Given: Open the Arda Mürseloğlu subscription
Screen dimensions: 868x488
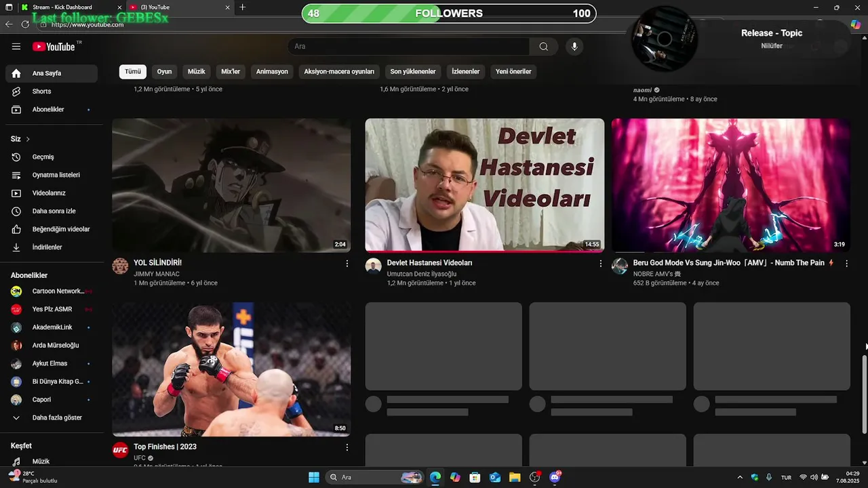Looking at the screenshot, I should tap(52, 346).
